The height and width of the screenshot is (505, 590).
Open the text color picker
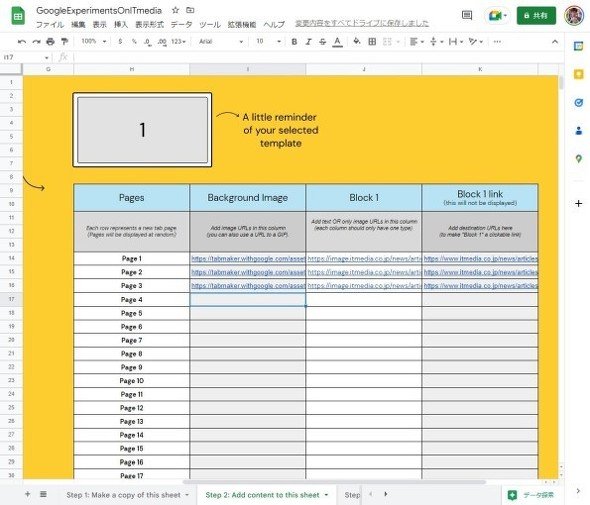point(338,42)
